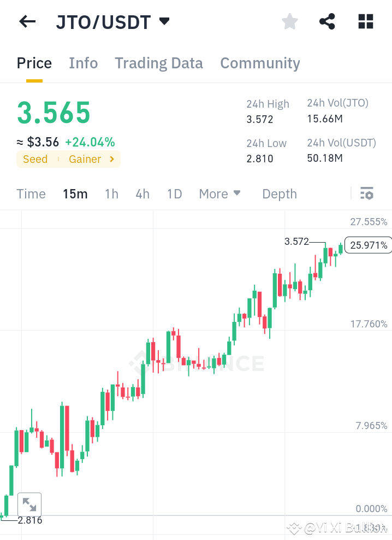Mark JTO/USDT as favorite with star icon

coord(289,21)
